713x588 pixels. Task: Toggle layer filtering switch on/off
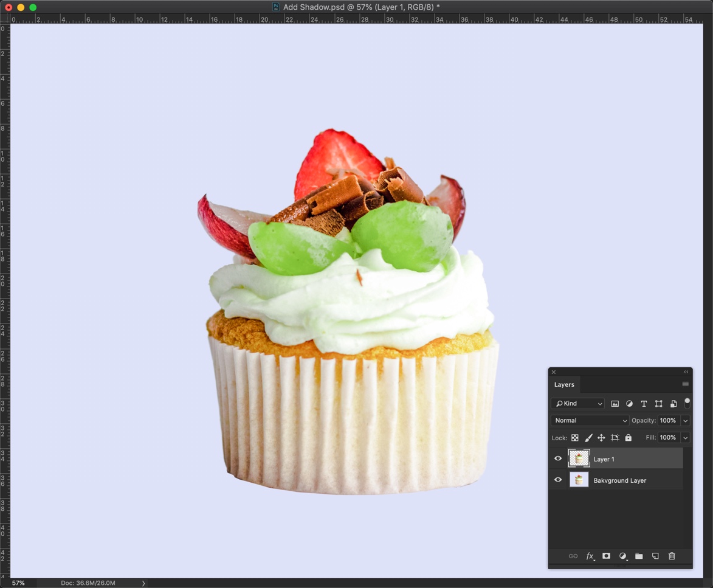tap(687, 403)
